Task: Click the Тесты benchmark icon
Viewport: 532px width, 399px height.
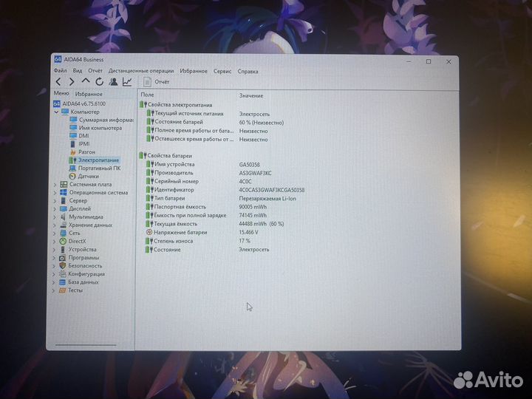Action: click(62, 290)
